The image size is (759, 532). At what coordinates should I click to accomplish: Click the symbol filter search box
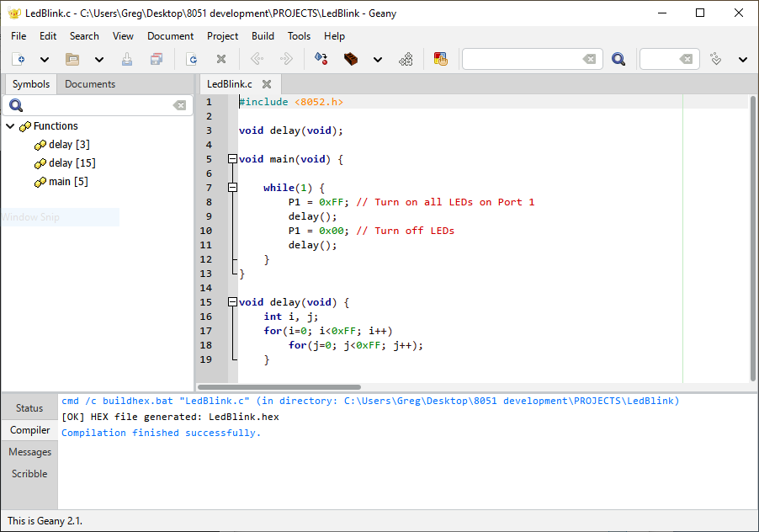(97, 105)
